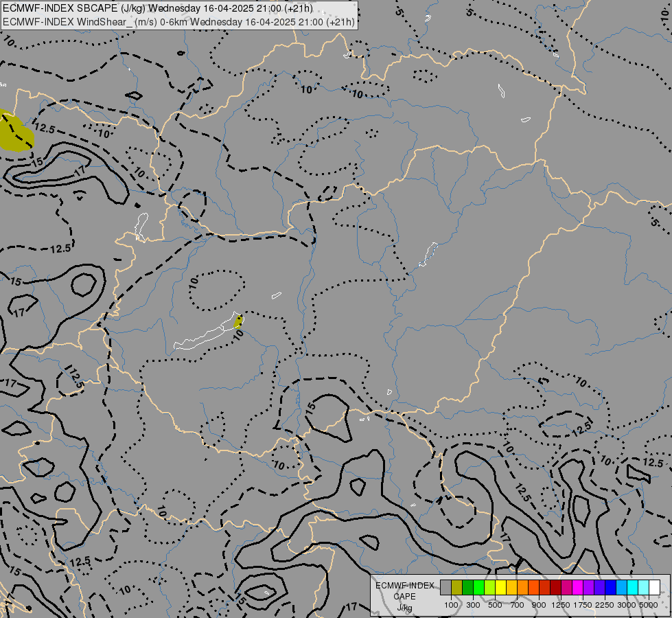The height and width of the screenshot is (618, 672).
Task: Click the J/kg unit label in the legend
Action: point(404,608)
